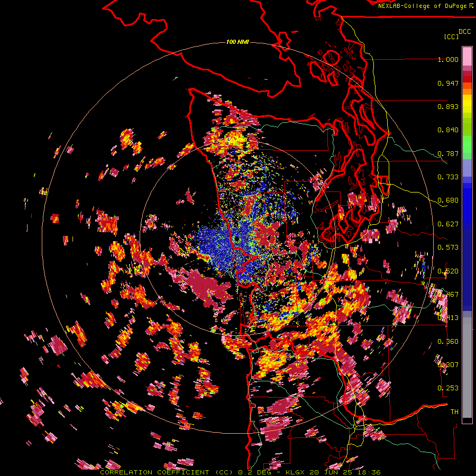The image size is (476, 476).
Task: Select the 0.627 legend value
Action: (448, 224)
